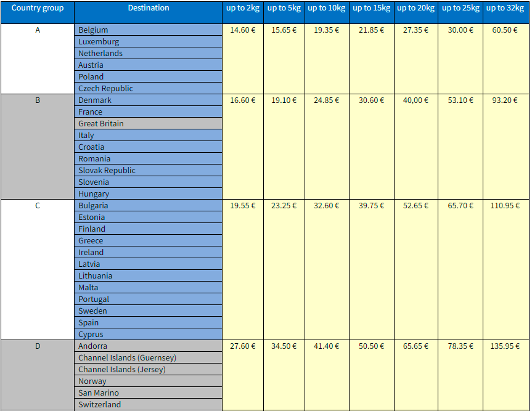Select the Lithuania destination row

pos(148,276)
